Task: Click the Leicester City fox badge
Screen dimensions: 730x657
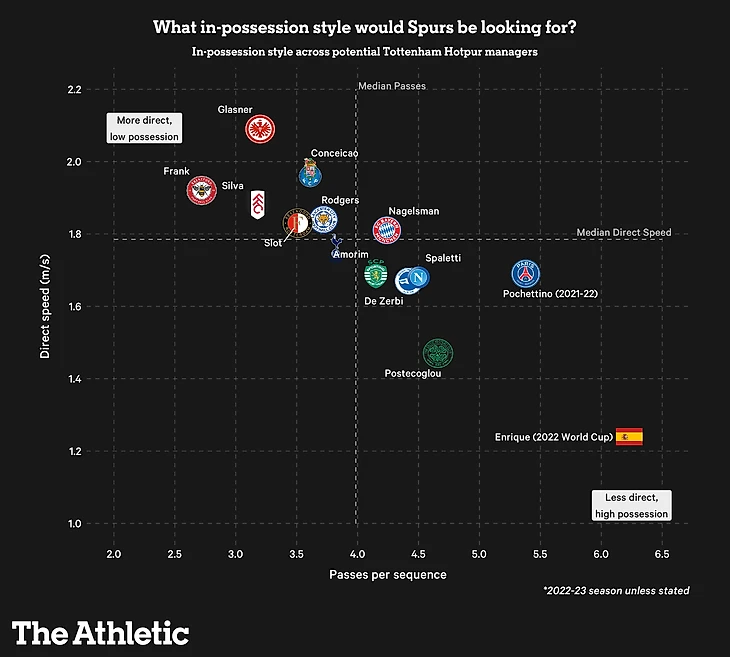Action: coord(324,219)
